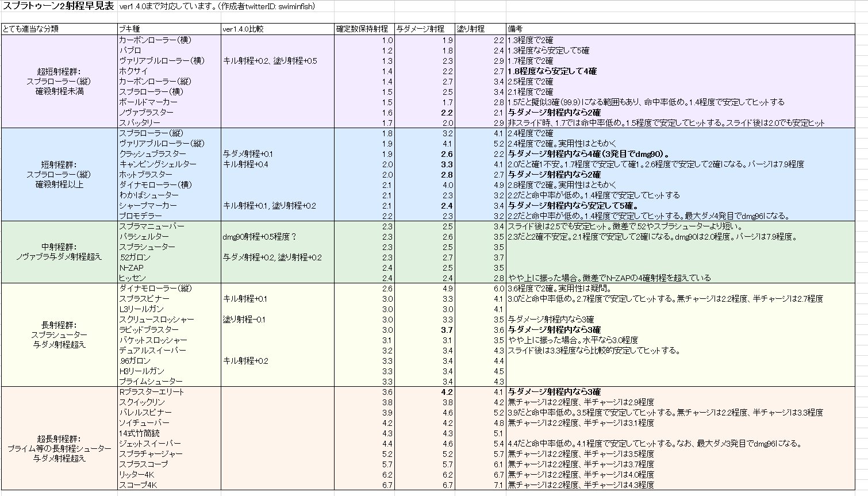868x496 pixels.
Task: Select the 中射程群 category cell
Action: pyautogui.click(x=59, y=252)
